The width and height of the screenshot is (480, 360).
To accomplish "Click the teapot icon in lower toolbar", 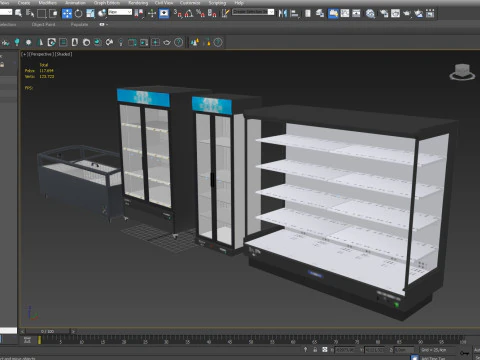I will point(167,42).
